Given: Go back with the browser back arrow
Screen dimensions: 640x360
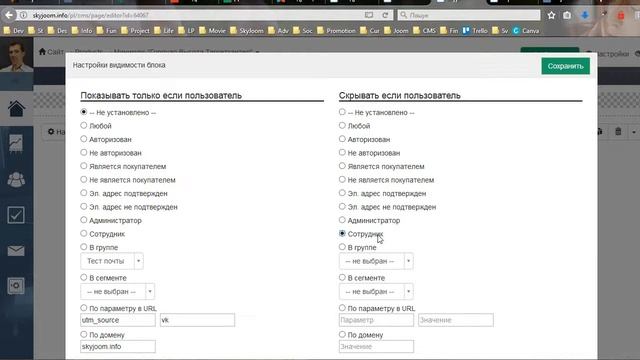Looking at the screenshot, I should [x=9, y=15].
